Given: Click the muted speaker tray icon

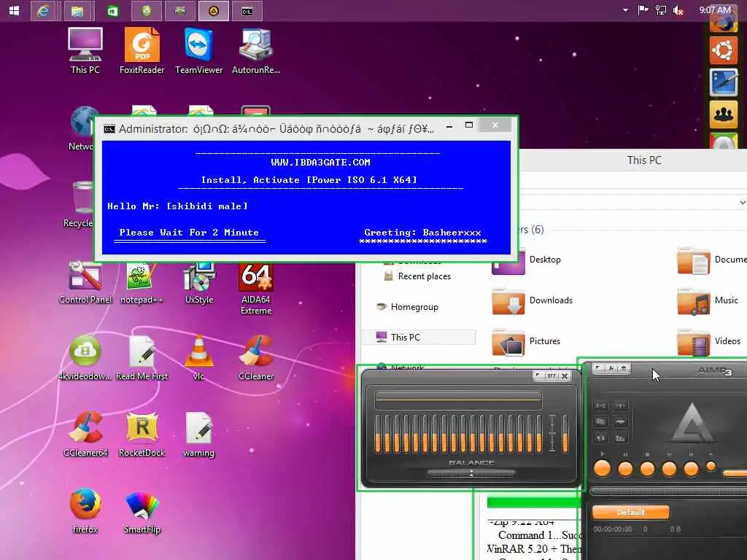Looking at the screenshot, I should coord(678,10).
